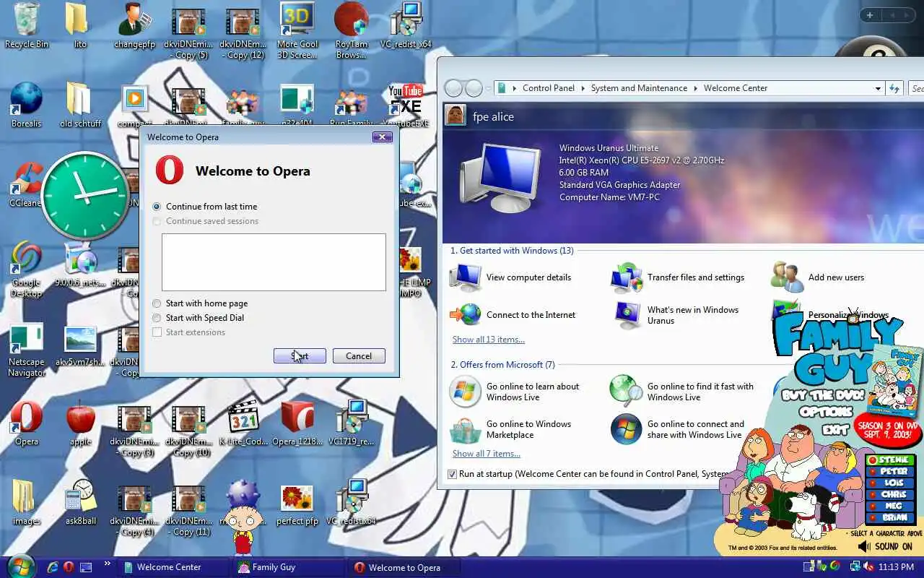The image size is (924, 578).
Task: Choose Stewie in Family Guy character list
Action: pos(890,460)
